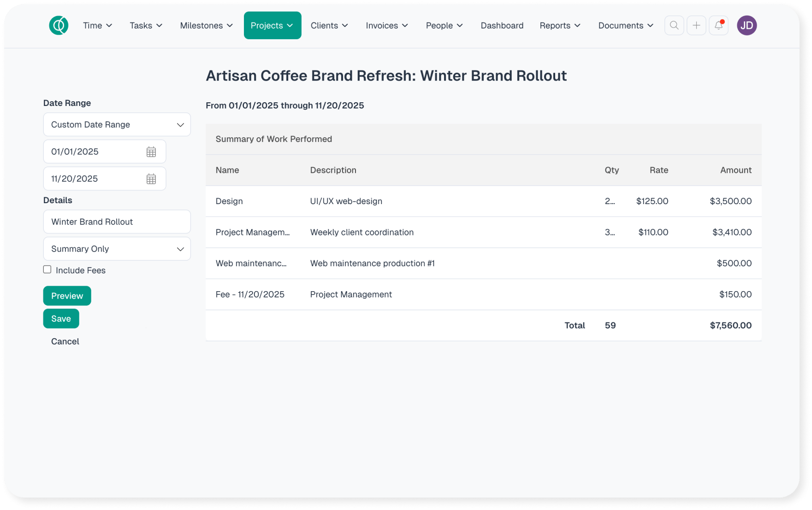
Task: Go to the Dashboard page
Action: 502,25
